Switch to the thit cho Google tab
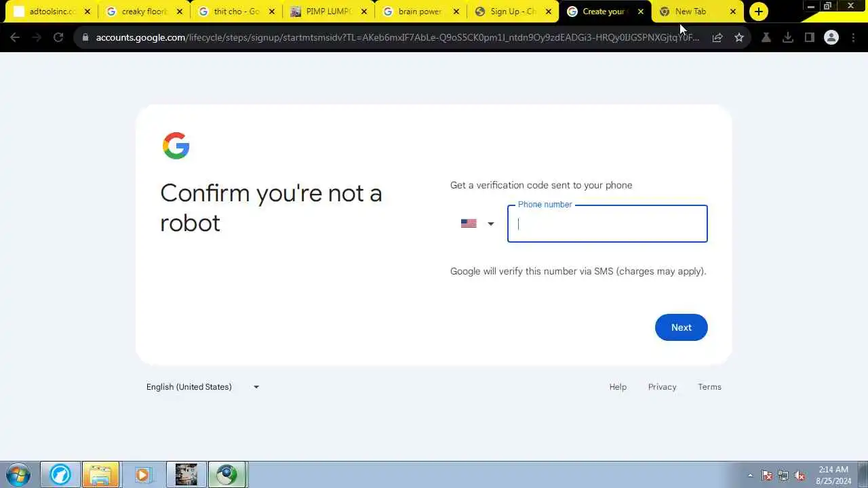The width and height of the screenshot is (868, 488). click(237, 12)
